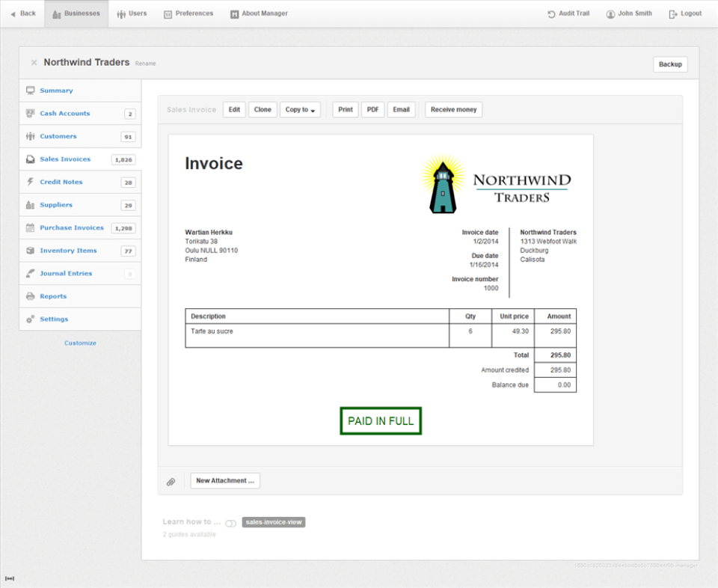This screenshot has height=588, width=718.
Task: Click the "Rename" link beside Northwind Traders
Action: 145,64
